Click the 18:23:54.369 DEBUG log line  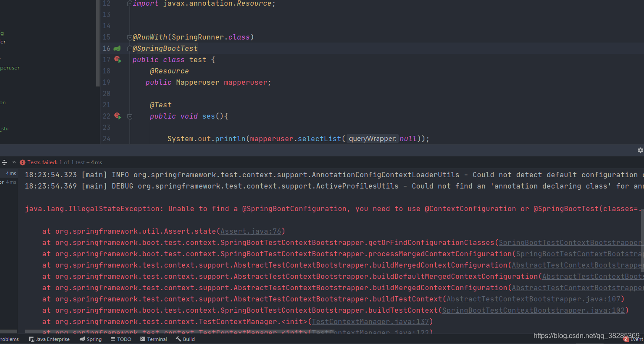point(334,186)
